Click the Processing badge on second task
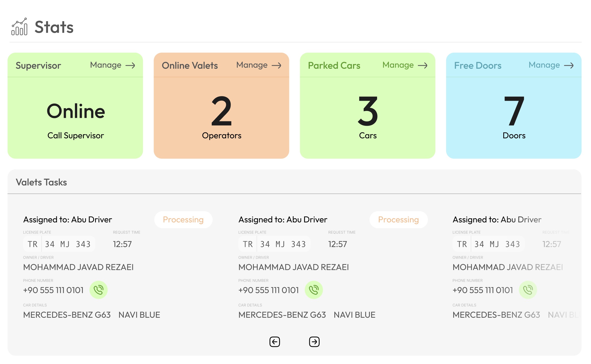The height and width of the screenshot is (364, 591). [398, 220]
